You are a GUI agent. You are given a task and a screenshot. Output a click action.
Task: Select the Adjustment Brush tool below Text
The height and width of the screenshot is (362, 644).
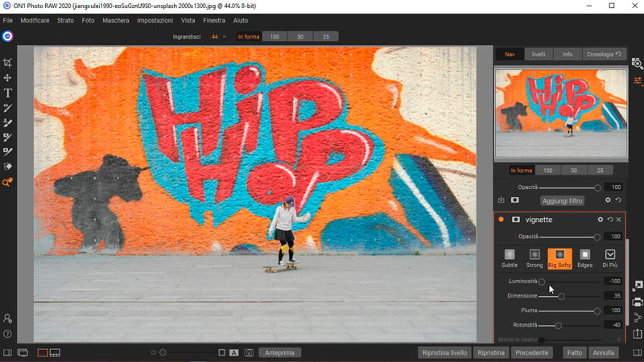(7, 108)
